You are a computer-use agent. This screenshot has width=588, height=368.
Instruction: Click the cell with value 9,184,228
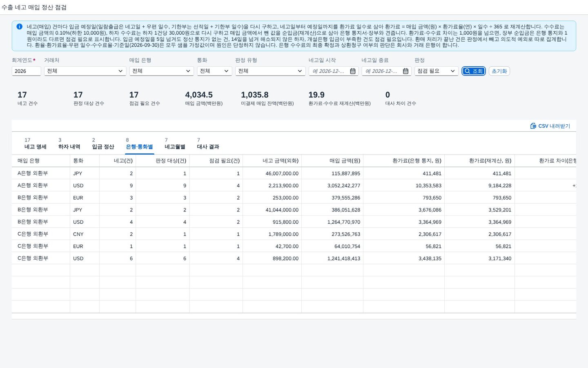479,185
